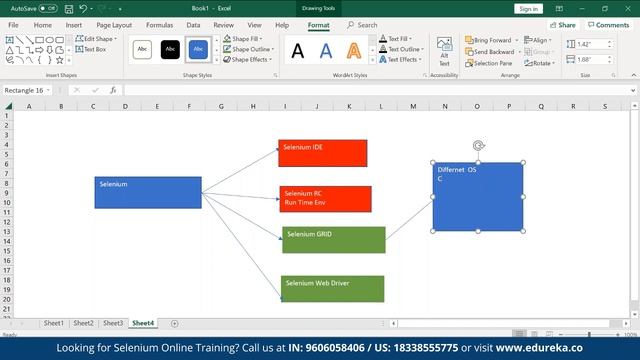640x360 pixels.
Task: Select the oval shape in gallery
Action: [49, 40]
